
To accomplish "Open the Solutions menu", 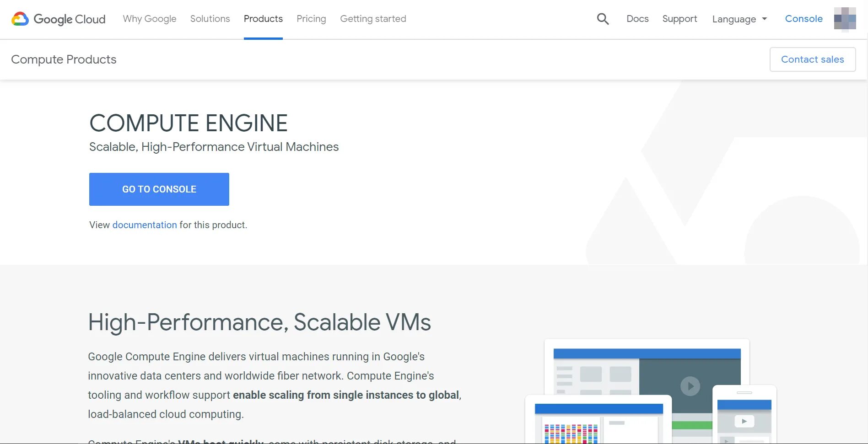I will coord(210,19).
